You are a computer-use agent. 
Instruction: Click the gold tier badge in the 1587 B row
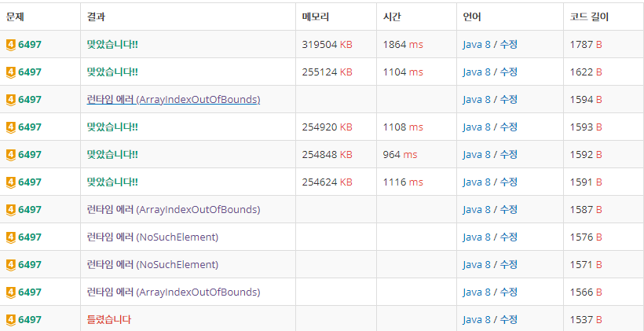[11, 210]
